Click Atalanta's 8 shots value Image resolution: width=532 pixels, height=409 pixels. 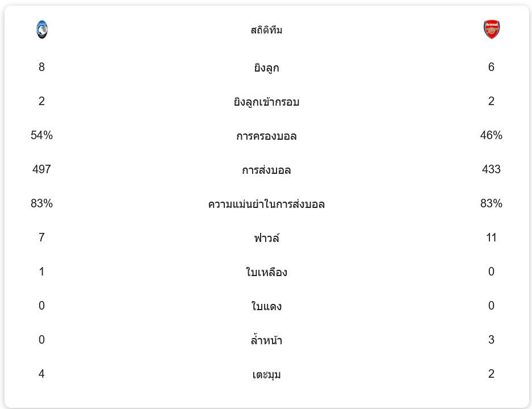[41, 67]
